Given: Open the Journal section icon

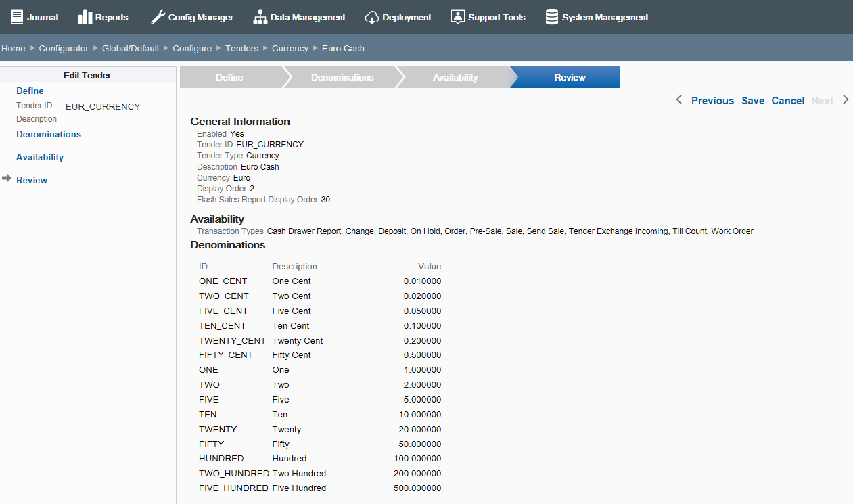Looking at the screenshot, I should 16,16.
